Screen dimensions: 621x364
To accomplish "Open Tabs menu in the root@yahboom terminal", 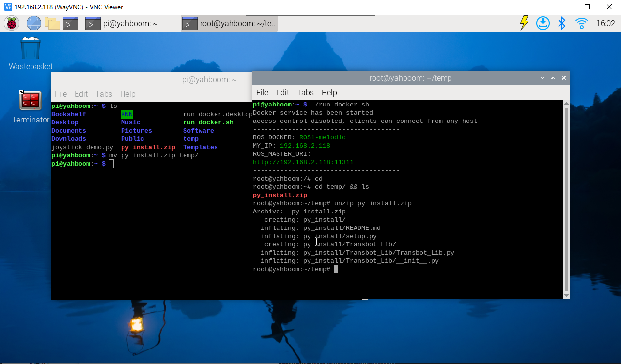I will [305, 92].
